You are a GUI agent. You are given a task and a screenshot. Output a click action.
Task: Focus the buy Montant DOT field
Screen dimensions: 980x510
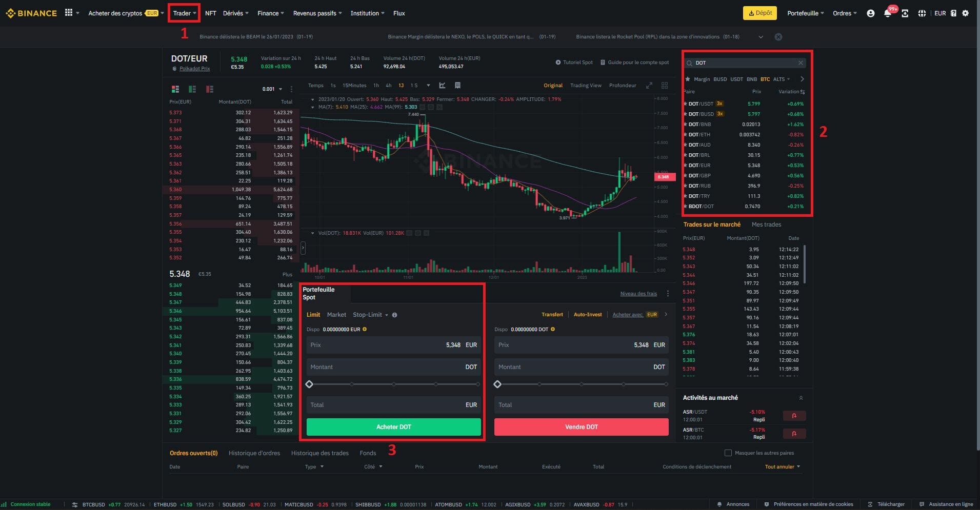point(394,367)
